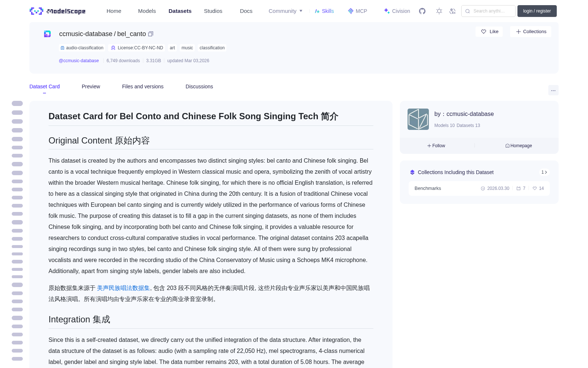Click the 'Datasets 13' count text
Viewport: 588px width, 368px height.
click(x=468, y=125)
